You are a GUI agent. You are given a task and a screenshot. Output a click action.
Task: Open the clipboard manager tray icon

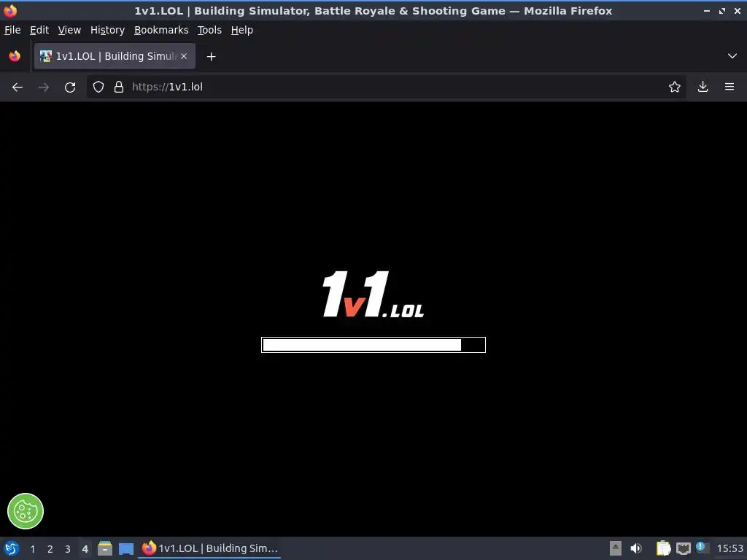coord(664,548)
